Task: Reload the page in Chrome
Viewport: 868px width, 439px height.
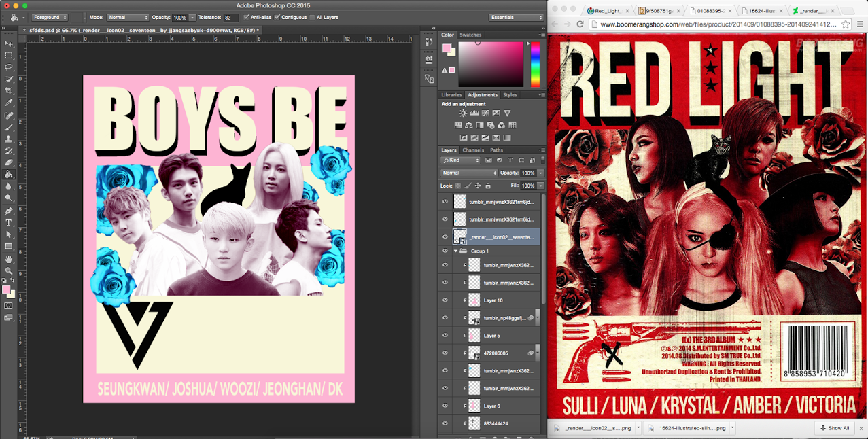Action: point(580,24)
